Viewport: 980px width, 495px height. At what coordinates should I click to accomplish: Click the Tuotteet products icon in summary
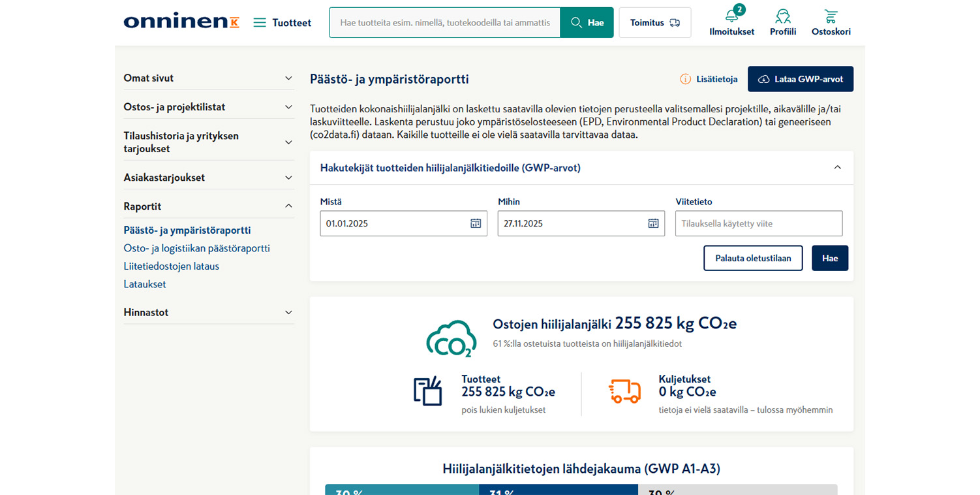tap(428, 391)
